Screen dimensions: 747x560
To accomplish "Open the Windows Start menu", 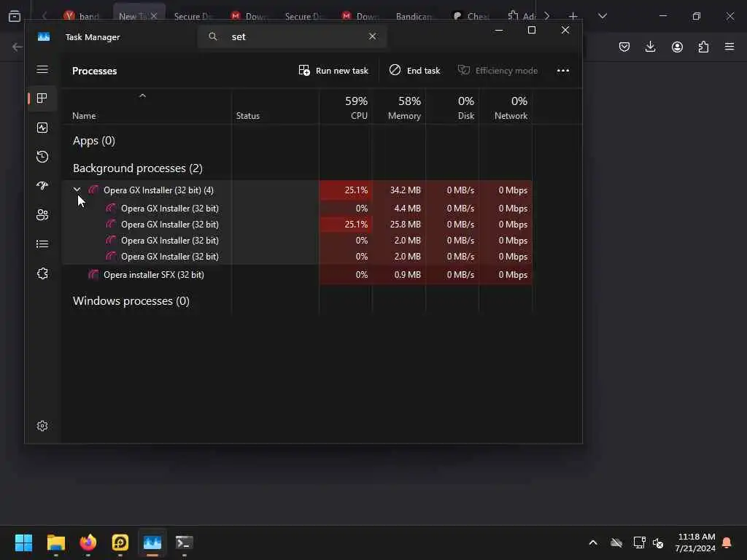I will pos(23,542).
